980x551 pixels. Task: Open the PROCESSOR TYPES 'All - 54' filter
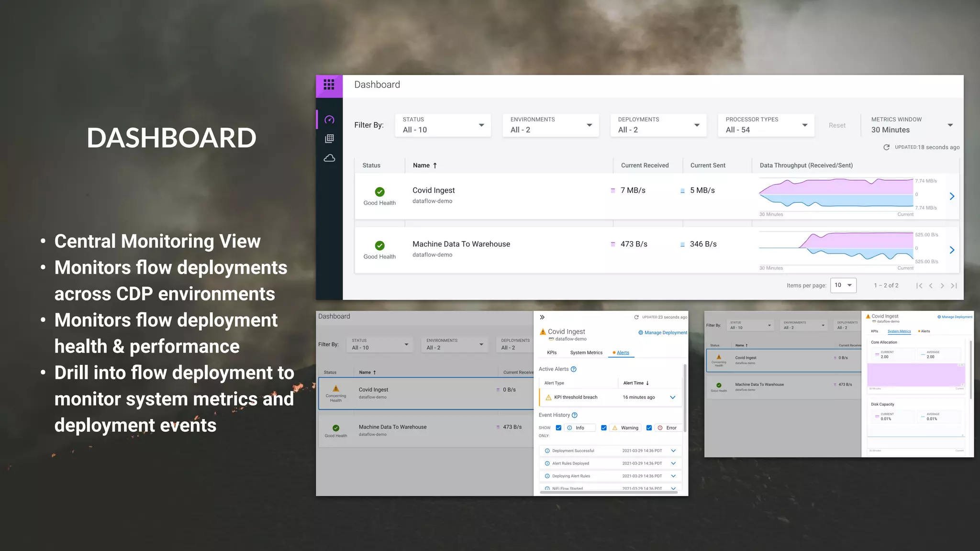(766, 125)
